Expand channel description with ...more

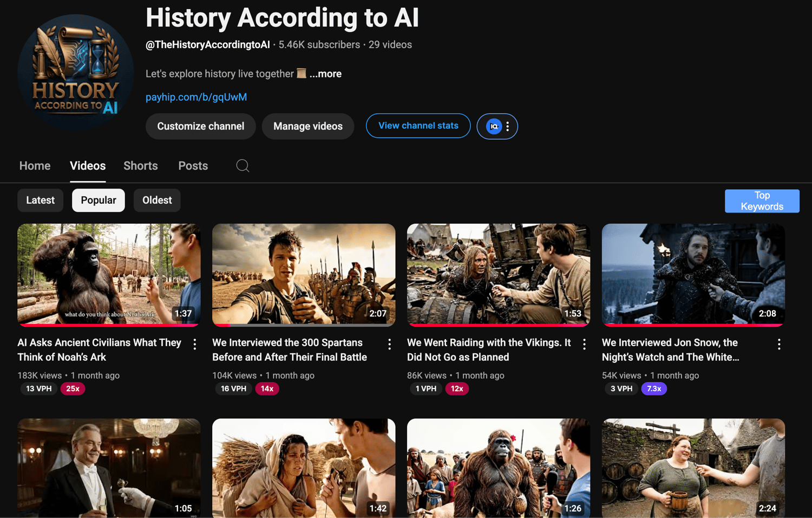pyautogui.click(x=326, y=74)
